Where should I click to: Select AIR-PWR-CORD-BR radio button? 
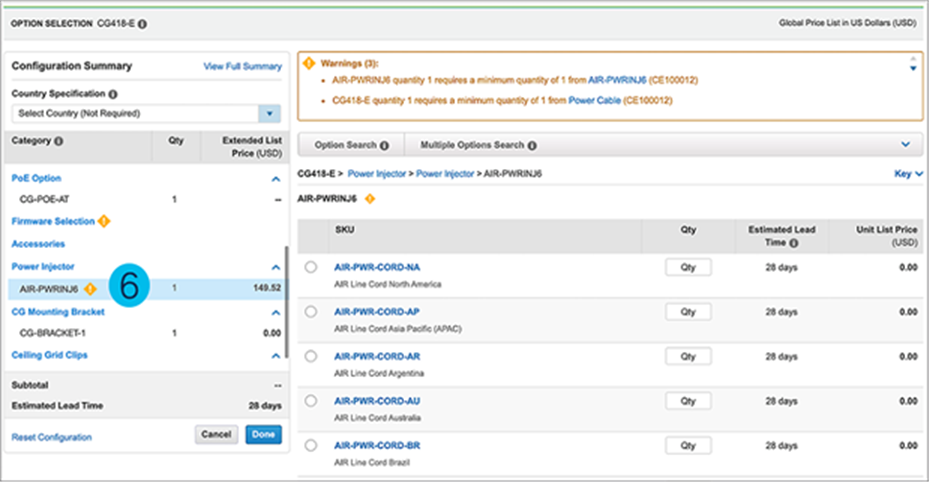(x=310, y=445)
